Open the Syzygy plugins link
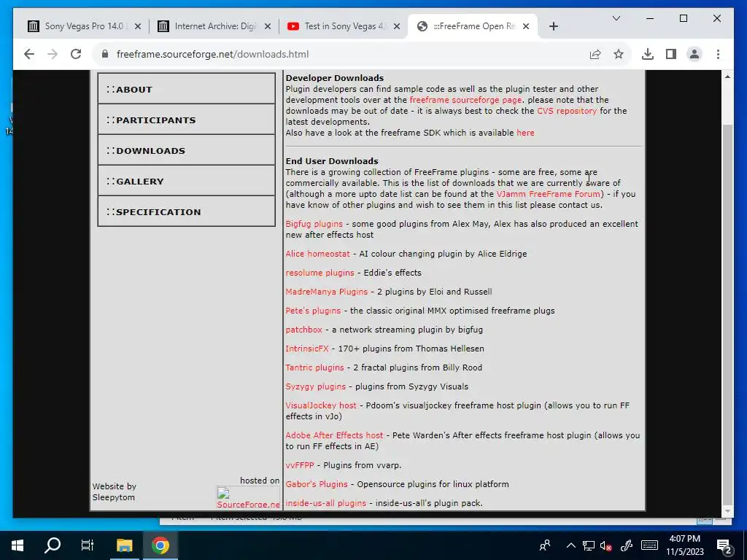 (x=315, y=386)
